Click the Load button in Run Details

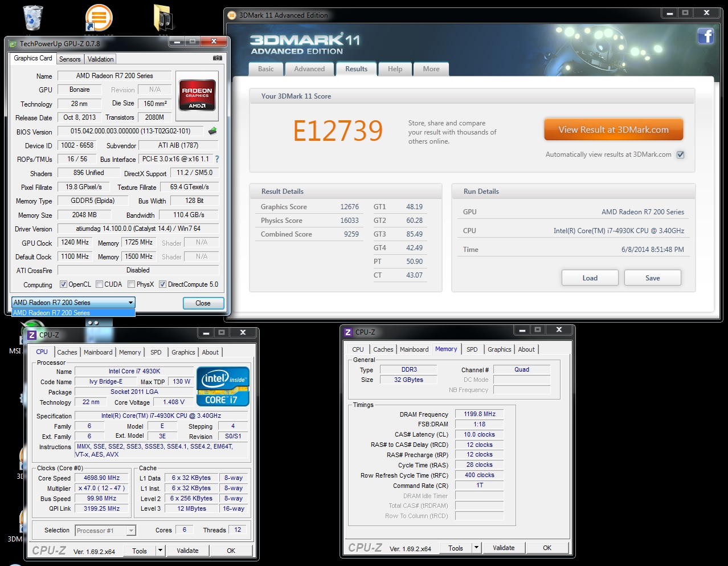[x=590, y=278]
